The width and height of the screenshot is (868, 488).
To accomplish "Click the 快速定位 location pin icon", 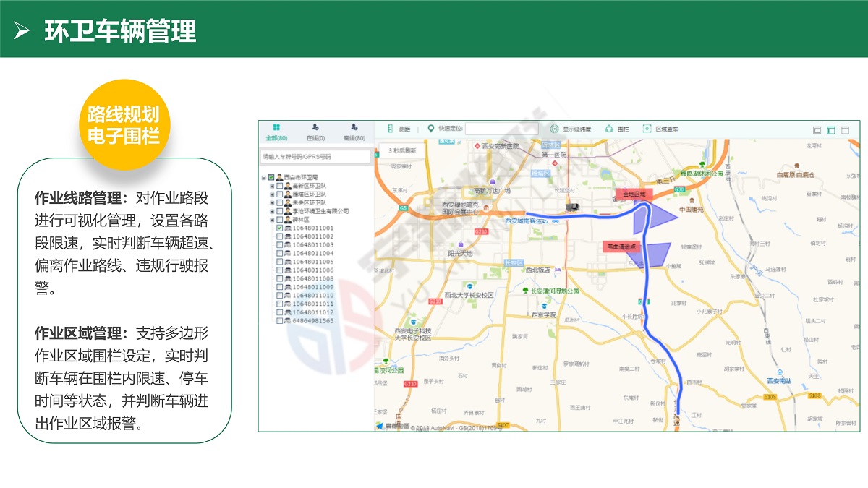I will tap(431, 129).
